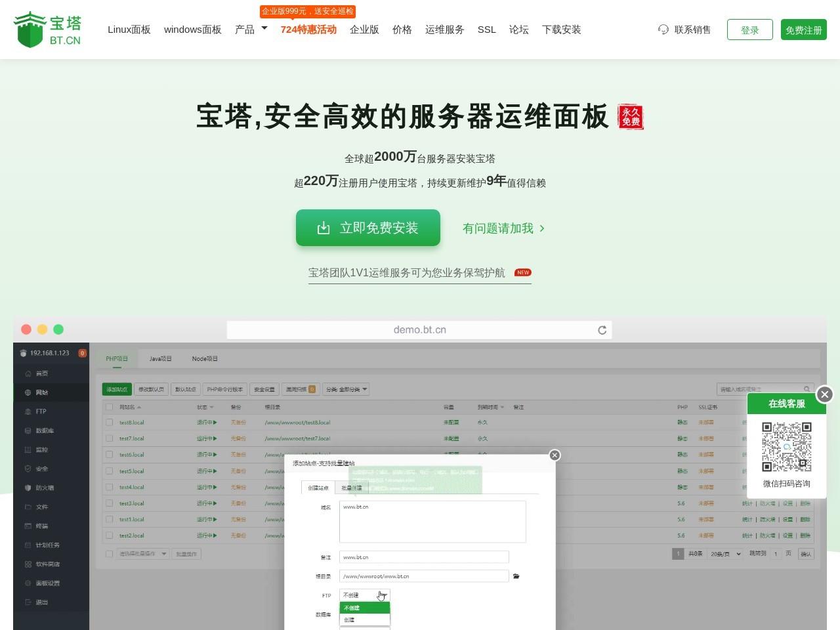Open the 分类: 全部分类 dropdown

pos(347,389)
